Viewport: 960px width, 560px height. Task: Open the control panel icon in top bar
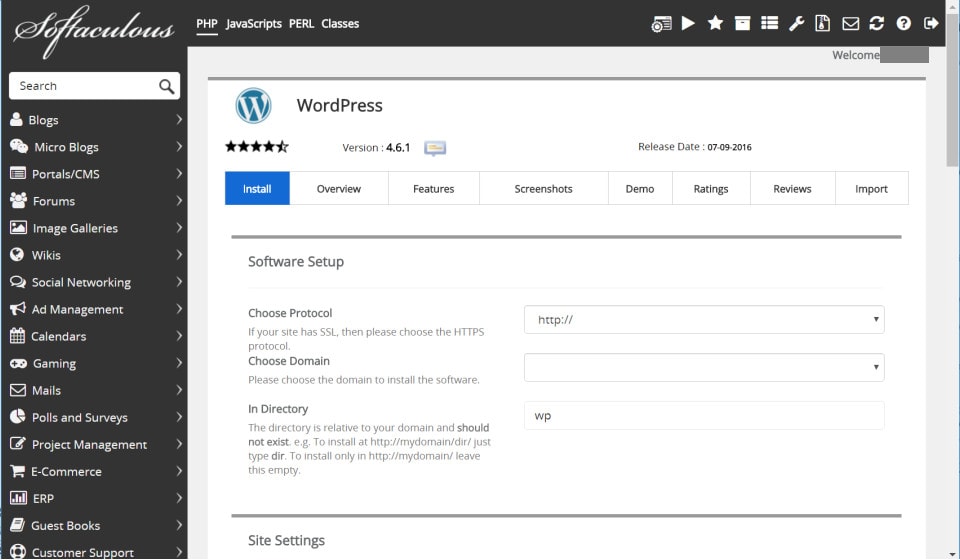click(661, 24)
